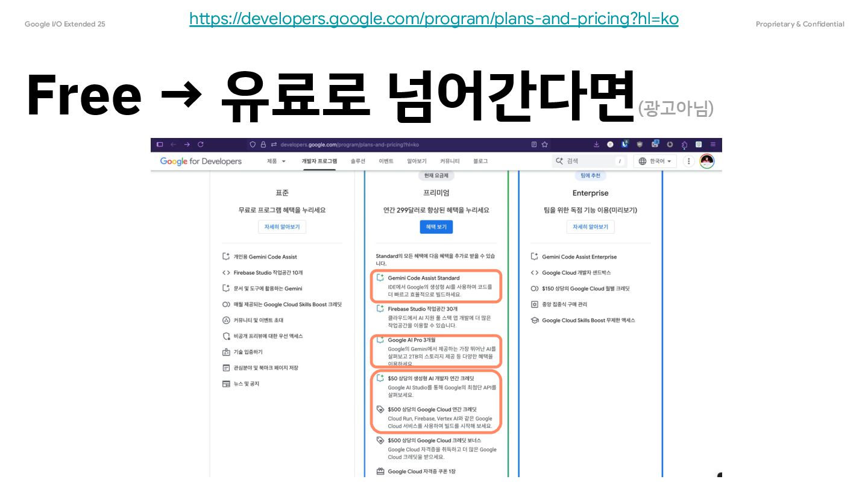
Task: Open the 커뮤니티 nav item
Action: [x=450, y=161]
